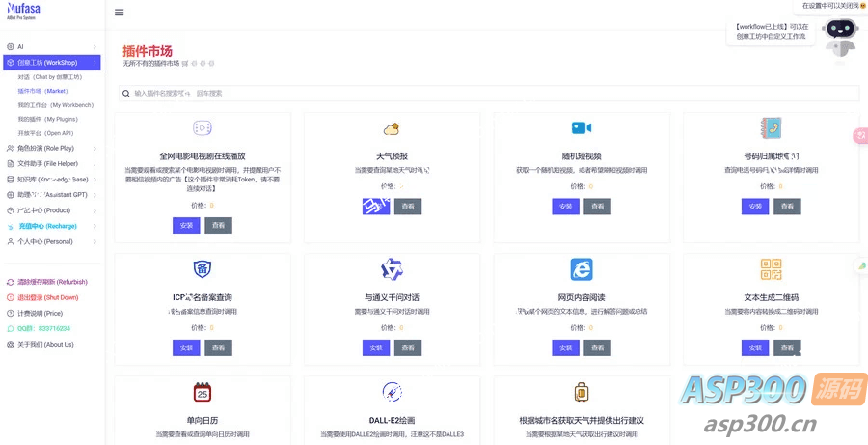Viewport: 868px width, 445px height.
Task: Click the random short video camera icon
Action: pos(581,128)
